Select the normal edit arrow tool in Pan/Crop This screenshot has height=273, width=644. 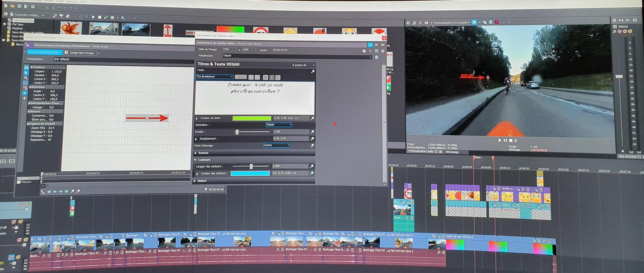point(26,73)
